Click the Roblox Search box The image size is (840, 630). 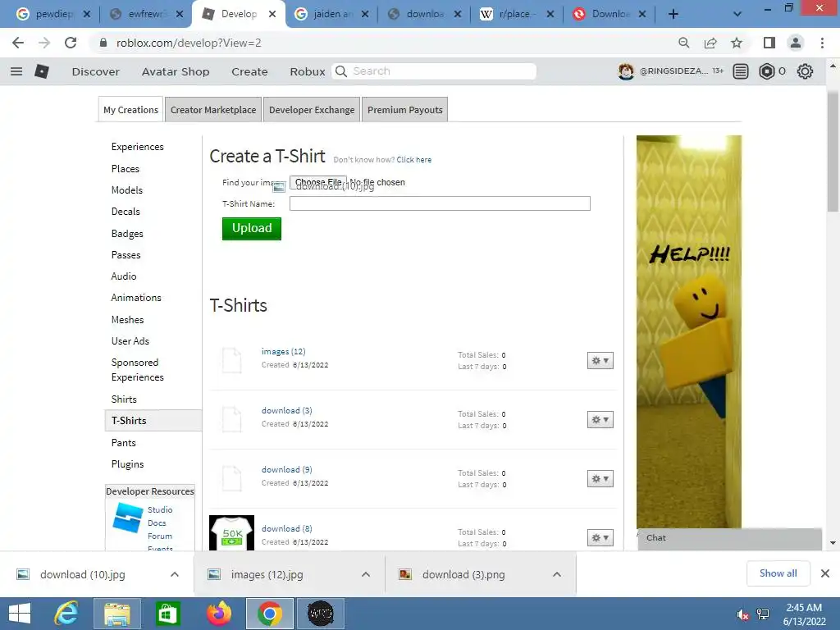[434, 71]
